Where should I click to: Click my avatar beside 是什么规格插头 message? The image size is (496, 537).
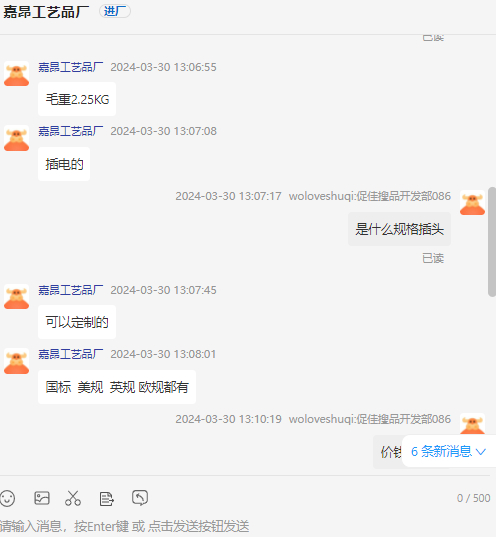click(x=472, y=203)
